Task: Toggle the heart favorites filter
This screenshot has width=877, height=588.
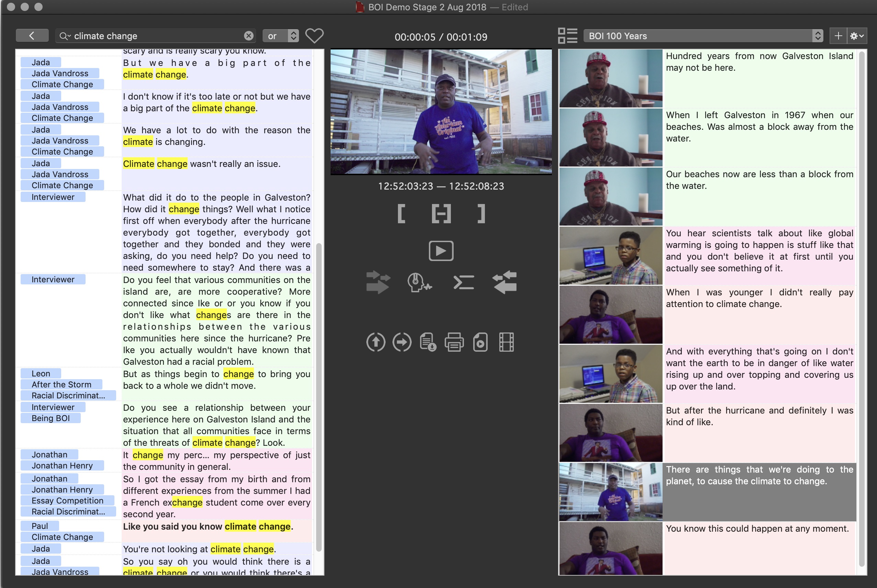Action: click(x=314, y=36)
